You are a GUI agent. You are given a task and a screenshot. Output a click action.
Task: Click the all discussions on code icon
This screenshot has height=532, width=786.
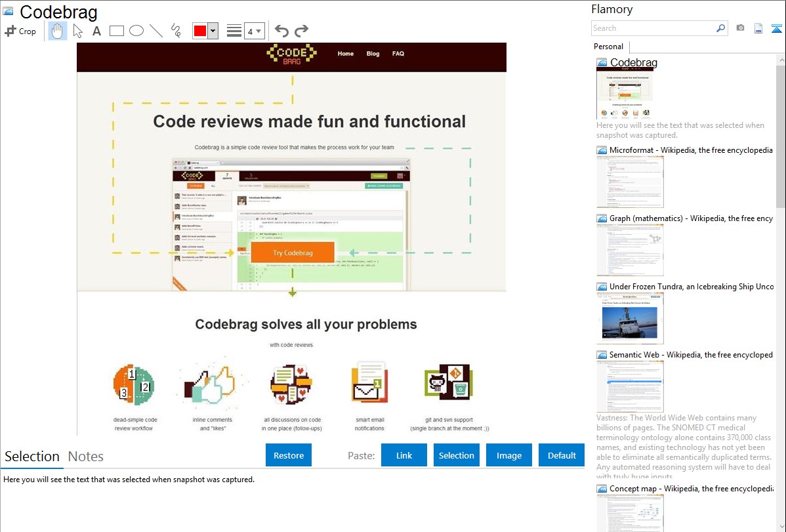(x=291, y=384)
